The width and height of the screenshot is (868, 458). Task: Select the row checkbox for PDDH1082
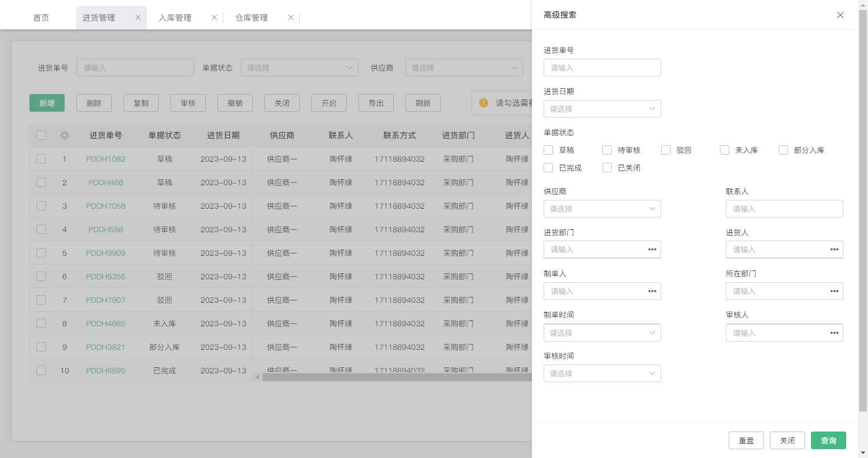point(41,159)
